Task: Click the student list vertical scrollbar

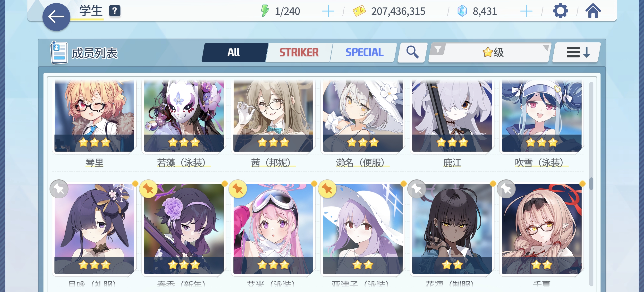Action: point(591,184)
